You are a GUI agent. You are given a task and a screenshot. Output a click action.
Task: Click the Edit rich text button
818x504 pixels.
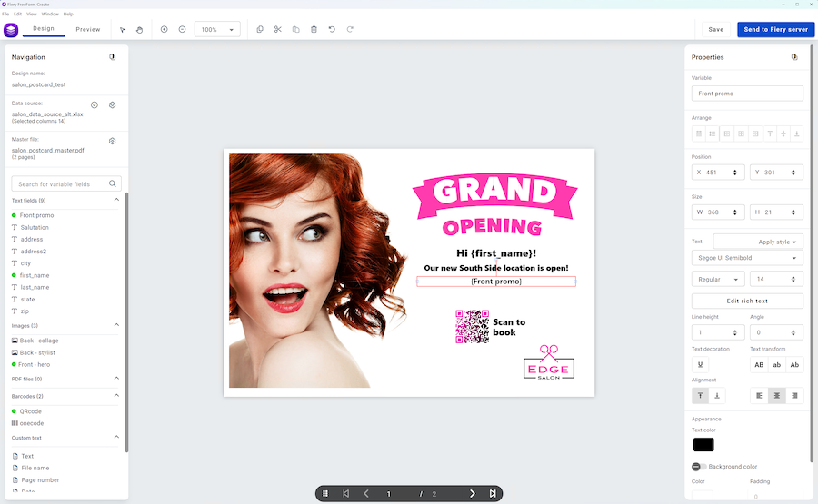[747, 301]
